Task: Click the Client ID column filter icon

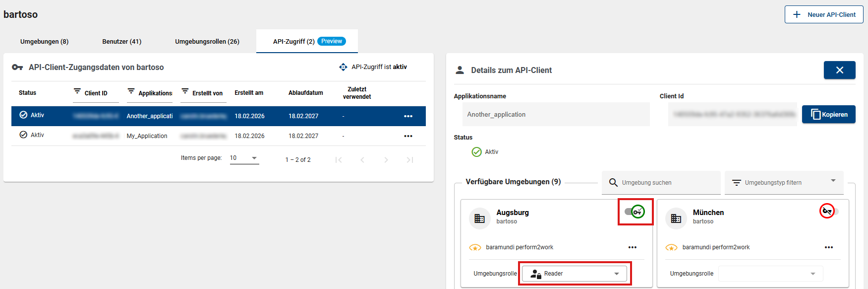Action: pyautogui.click(x=77, y=91)
